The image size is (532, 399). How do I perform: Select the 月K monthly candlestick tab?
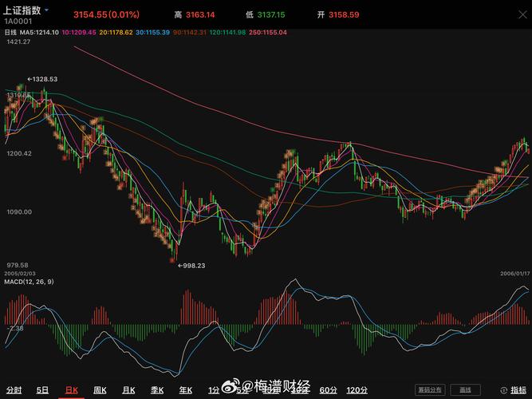[128, 389]
